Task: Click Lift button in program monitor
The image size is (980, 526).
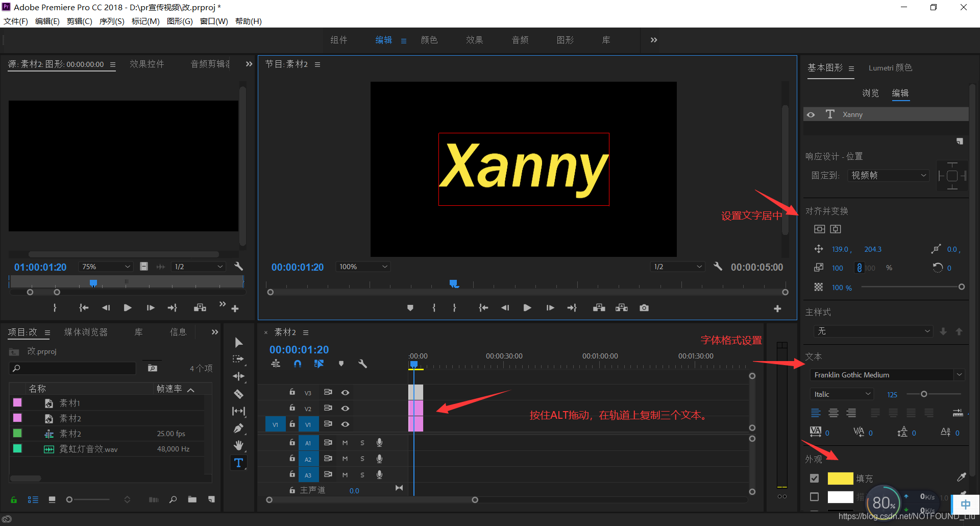Action: [x=599, y=308]
